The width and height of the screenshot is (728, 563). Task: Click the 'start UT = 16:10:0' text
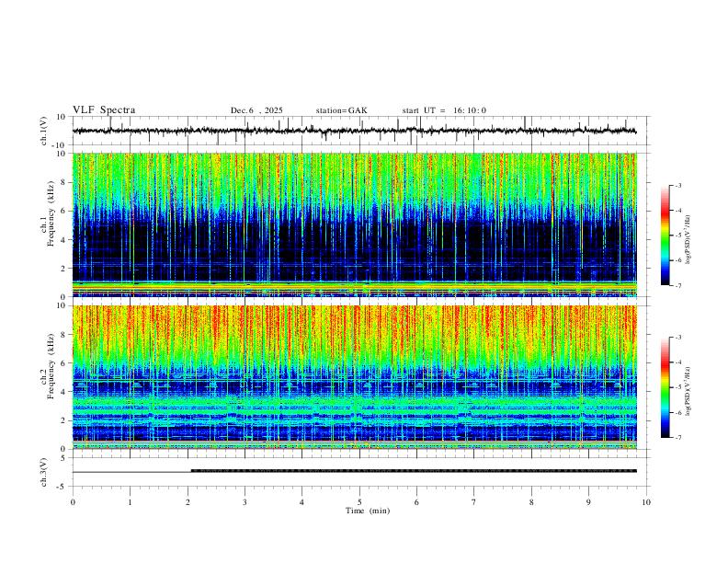tap(444, 110)
